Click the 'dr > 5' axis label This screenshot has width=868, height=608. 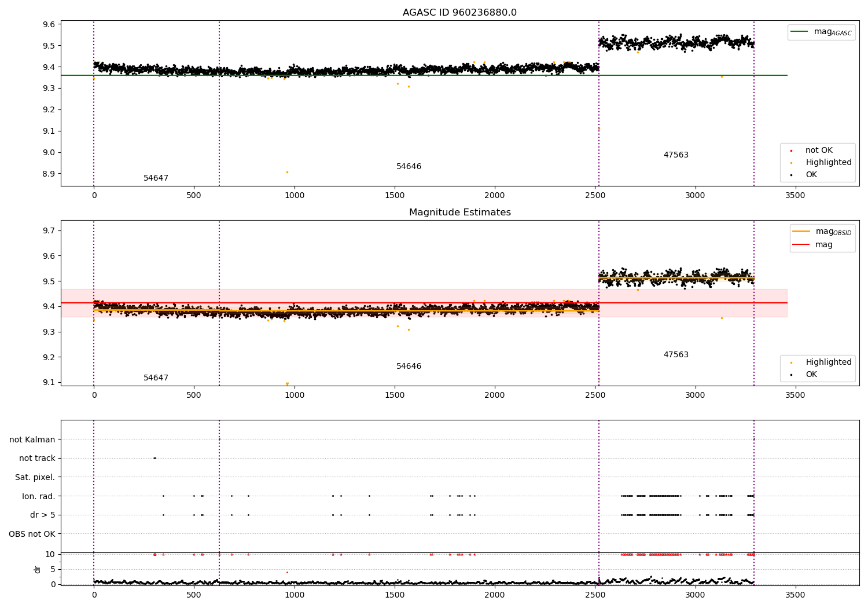pos(43,515)
